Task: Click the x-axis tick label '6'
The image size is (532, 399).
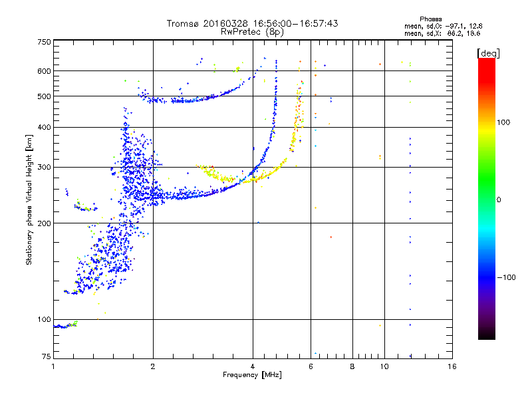Action: point(311,366)
